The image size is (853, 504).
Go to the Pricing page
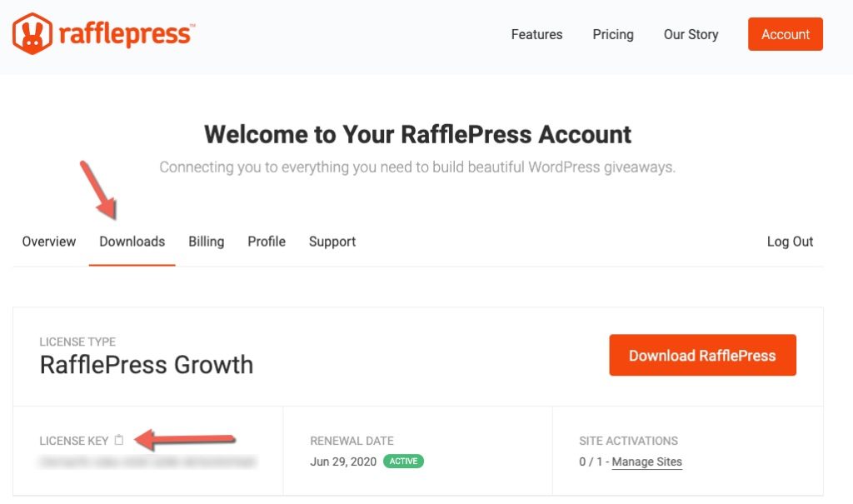tap(612, 34)
